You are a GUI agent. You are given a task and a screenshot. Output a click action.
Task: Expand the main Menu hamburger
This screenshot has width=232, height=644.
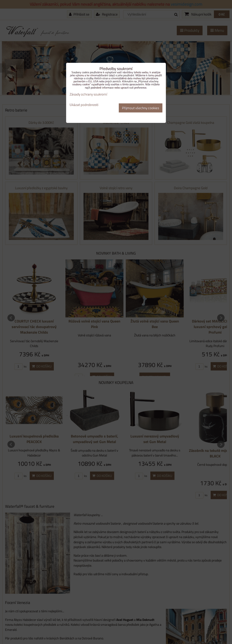pos(217,30)
